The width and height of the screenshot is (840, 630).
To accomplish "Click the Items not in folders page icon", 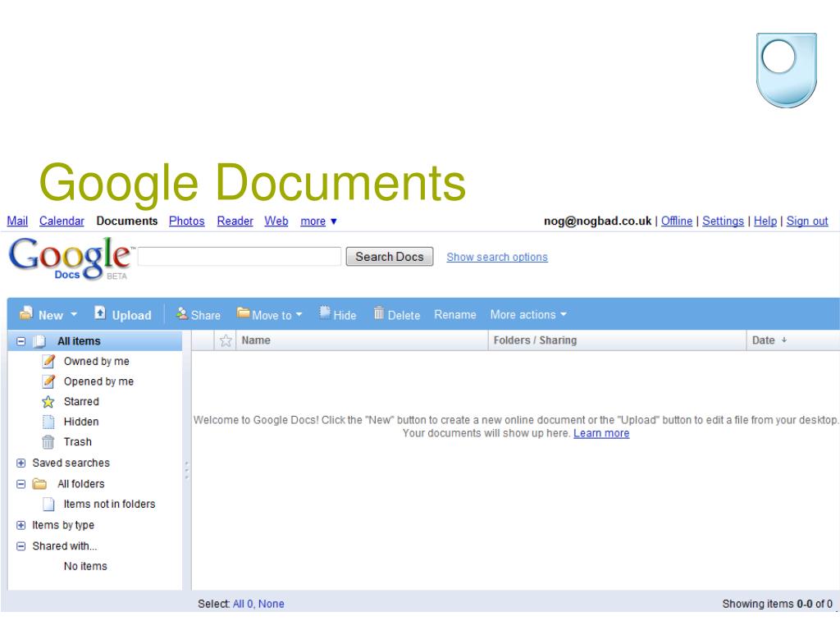I will (x=48, y=504).
